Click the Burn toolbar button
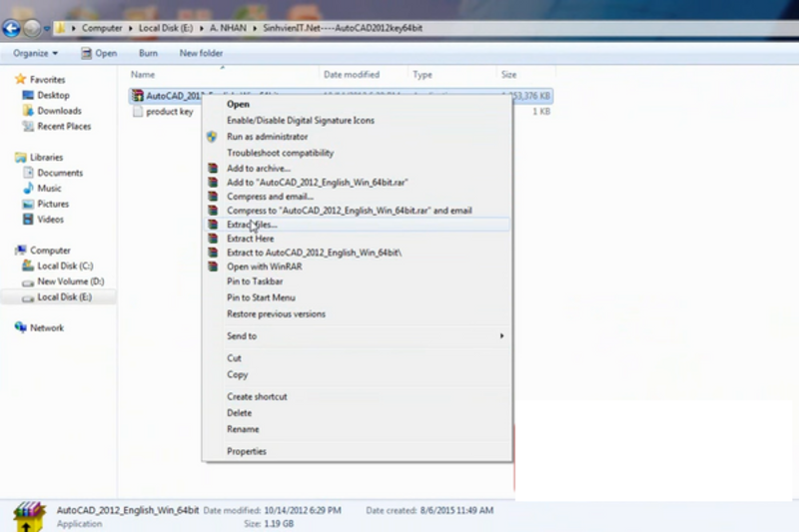799x532 pixels. [148, 53]
